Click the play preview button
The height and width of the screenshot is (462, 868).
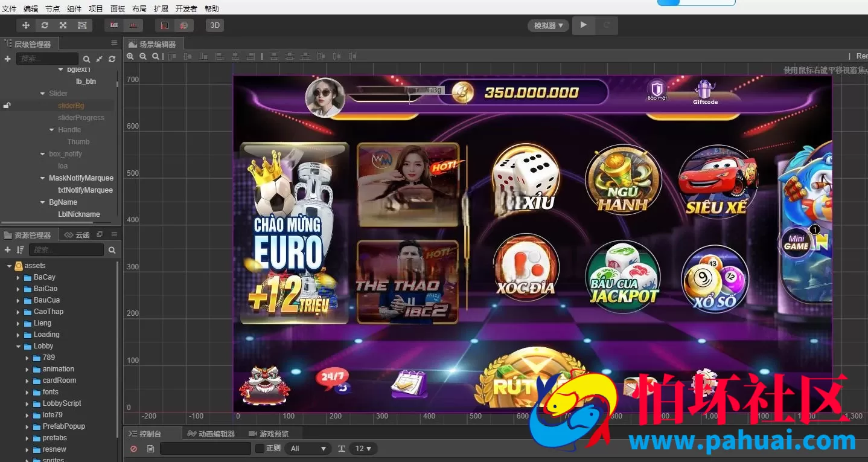point(583,25)
